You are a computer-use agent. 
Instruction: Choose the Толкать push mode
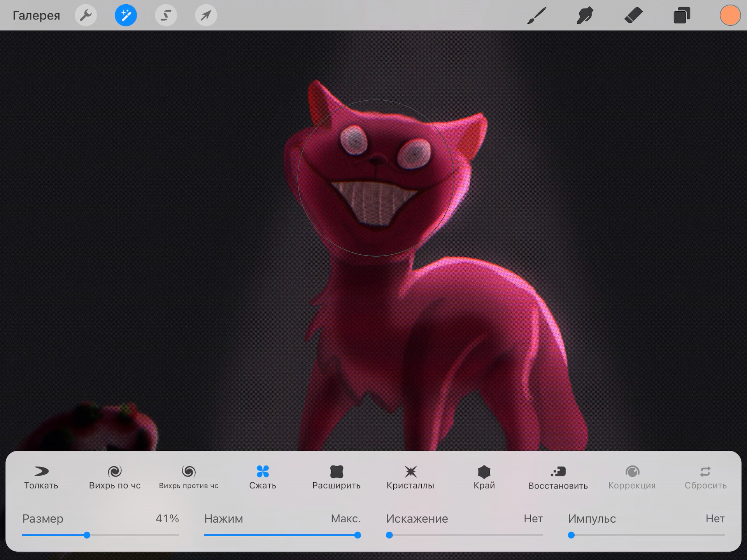click(x=41, y=478)
